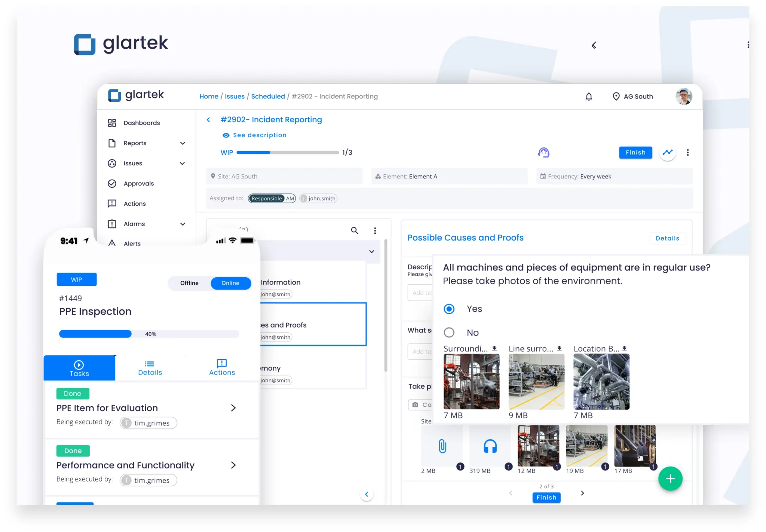
Task: Click the Responsible AM assignee chip
Action: pos(272,198)
